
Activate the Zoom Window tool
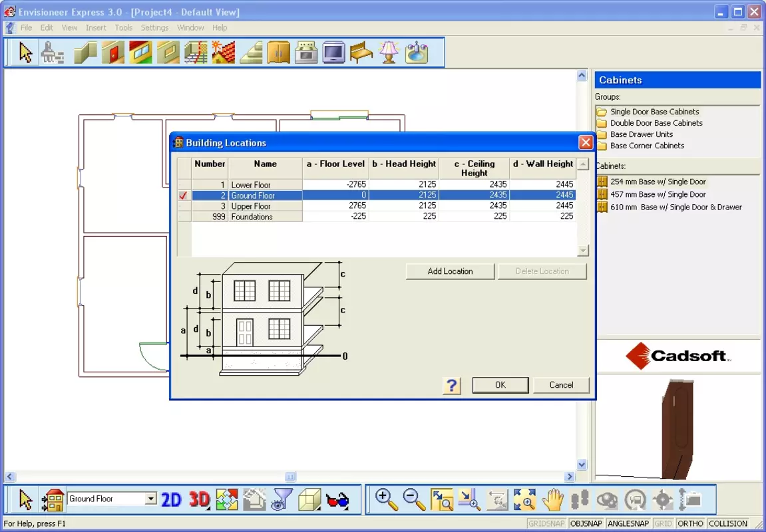[x=442, y=500]
